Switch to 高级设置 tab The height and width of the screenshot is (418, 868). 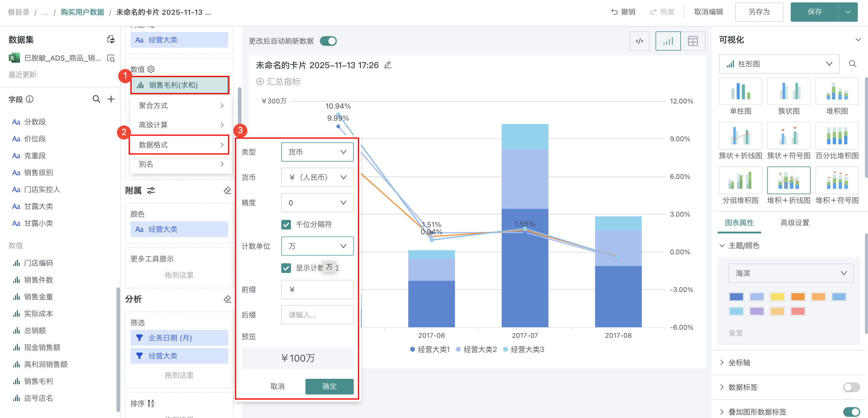click(x=795, y=223)
